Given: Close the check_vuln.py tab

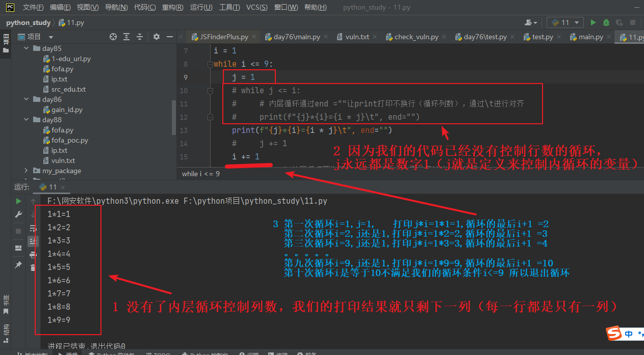Looking at the screenshot, I should click(444, 37).
